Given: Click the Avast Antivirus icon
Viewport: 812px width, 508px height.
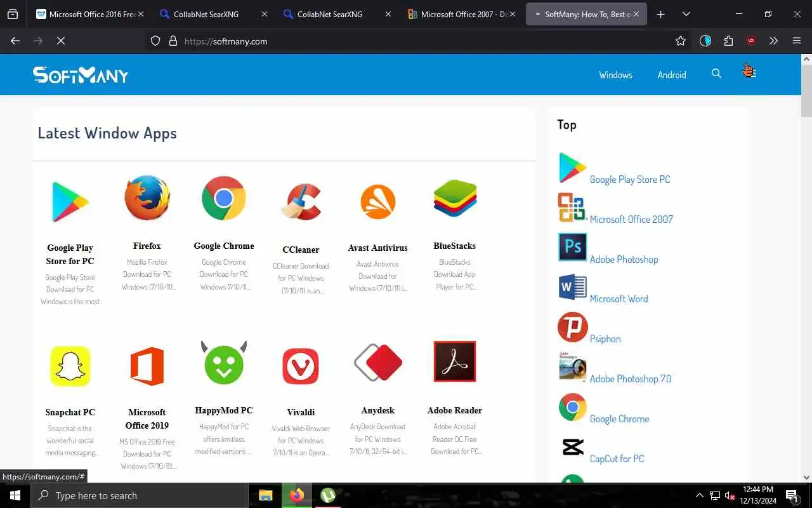Looking at the screenshot, I should point(378,201).
